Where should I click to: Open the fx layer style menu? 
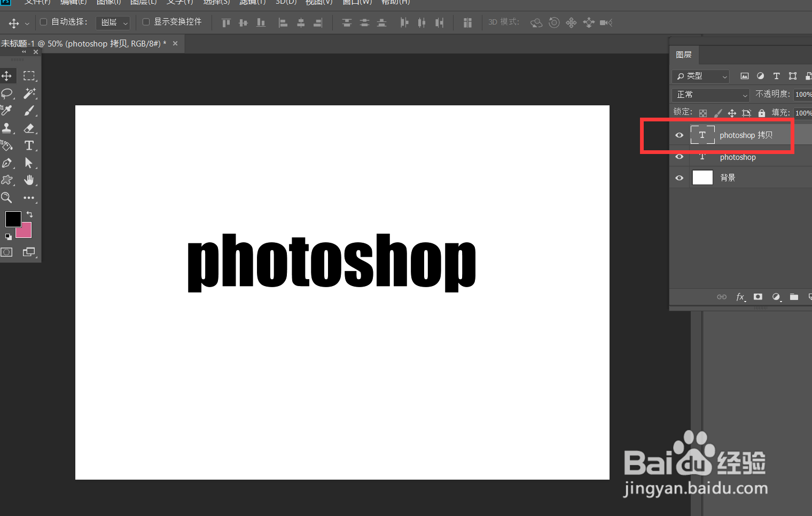(740, 297)
